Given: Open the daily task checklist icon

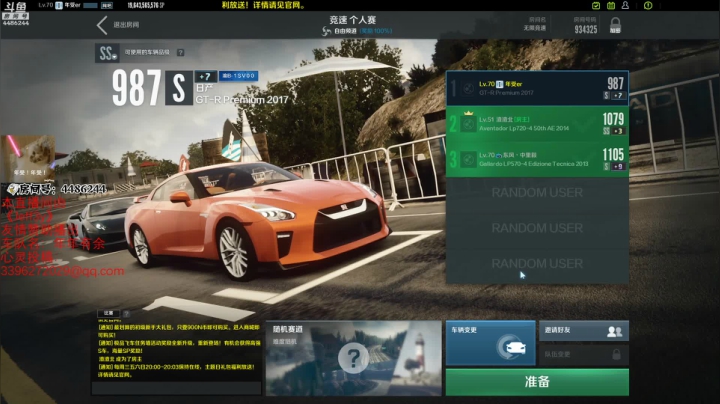Looking at the screenshot, I should pyautogui.click(x=596, y=6).
